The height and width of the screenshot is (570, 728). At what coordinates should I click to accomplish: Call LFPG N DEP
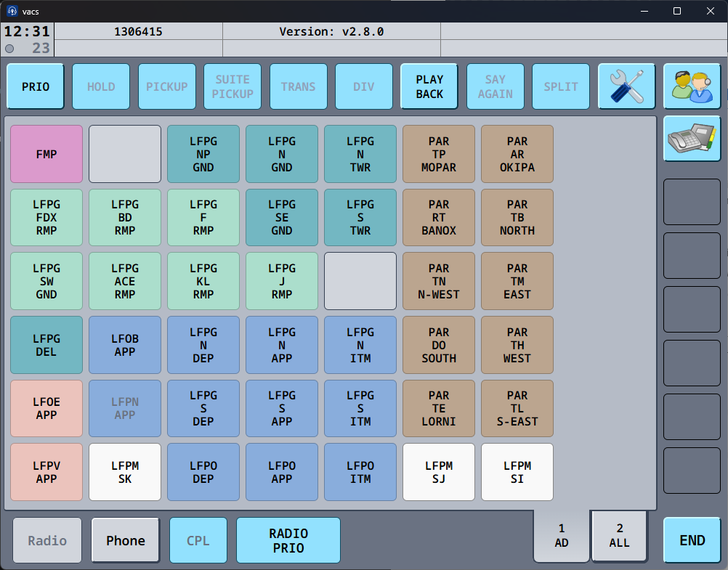[x=203, y=345]
